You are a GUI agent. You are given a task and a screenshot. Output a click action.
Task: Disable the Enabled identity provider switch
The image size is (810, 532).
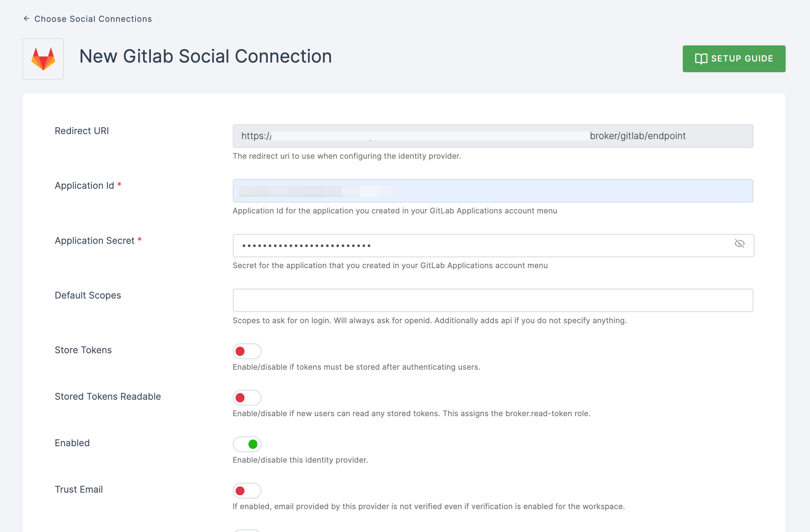(x=247, y=444)
